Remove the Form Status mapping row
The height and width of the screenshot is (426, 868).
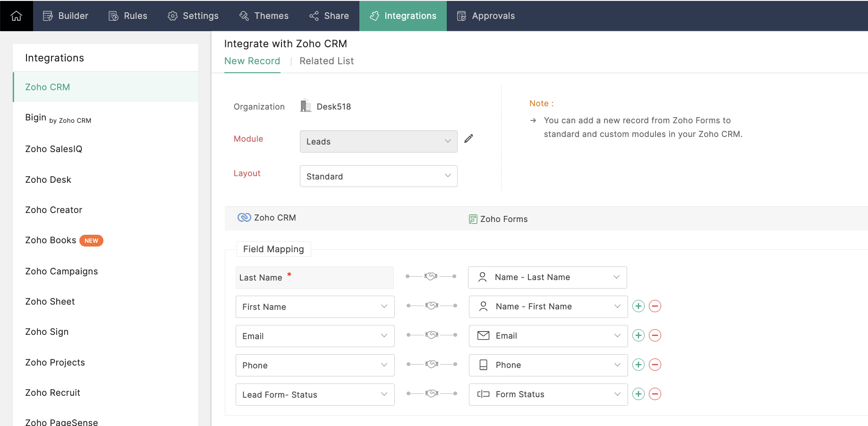pyautogui.click(x=655, y=394)
